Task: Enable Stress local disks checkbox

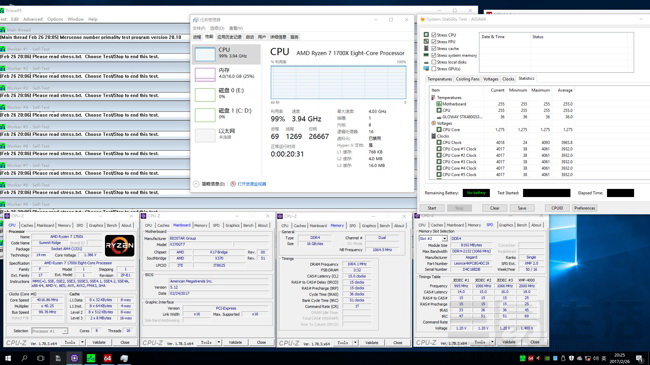Action: point(434,62)
